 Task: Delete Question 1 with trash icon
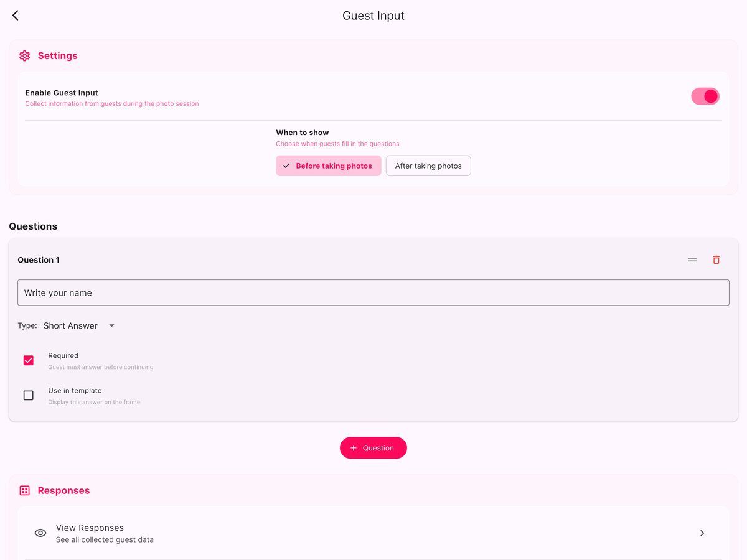(716, 260)
